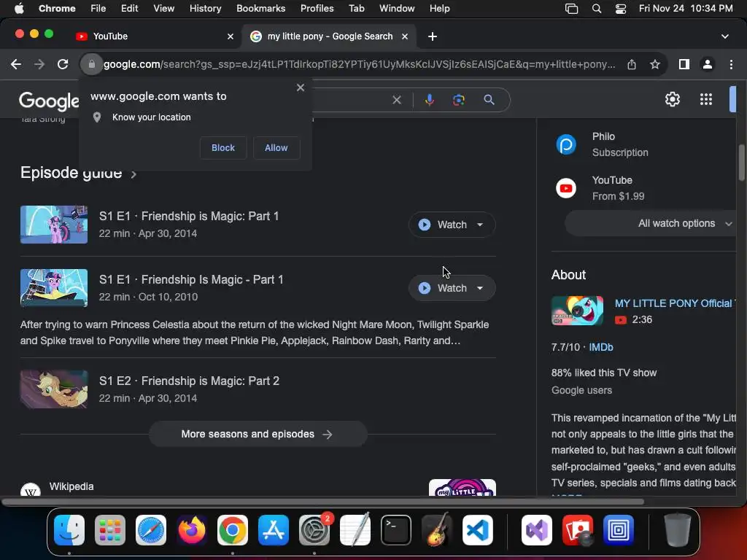Click More seasons and episodes button
Image resolution: width=747 pixels, height=560 pixels.
click(x=258, y=435)
